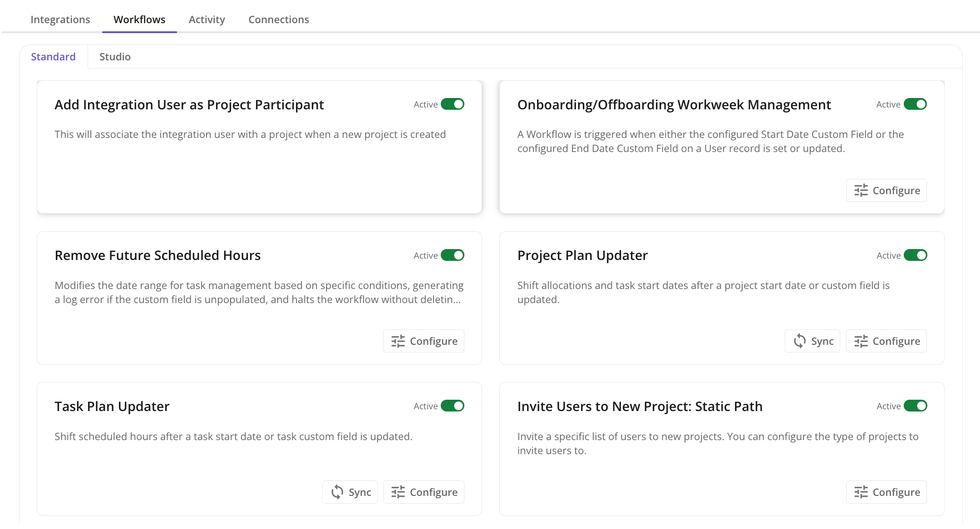980x529 pixels.
Task: Click sliders icon in Remove Future Scheduled Hours card
Action: click(x=398, y=341)
